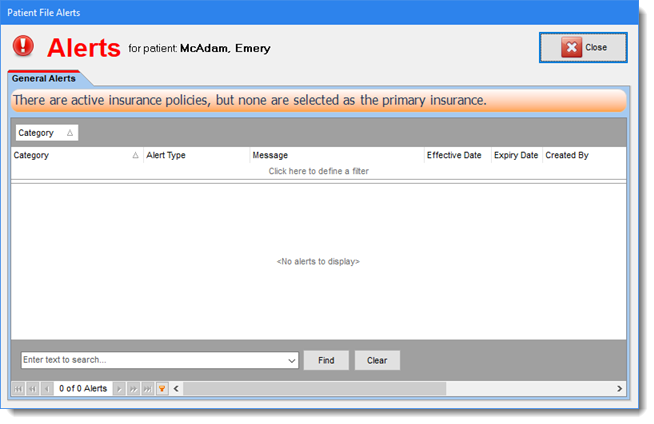Click the Find button
This screenshot has width=654, height=424.
click(326, 360)
